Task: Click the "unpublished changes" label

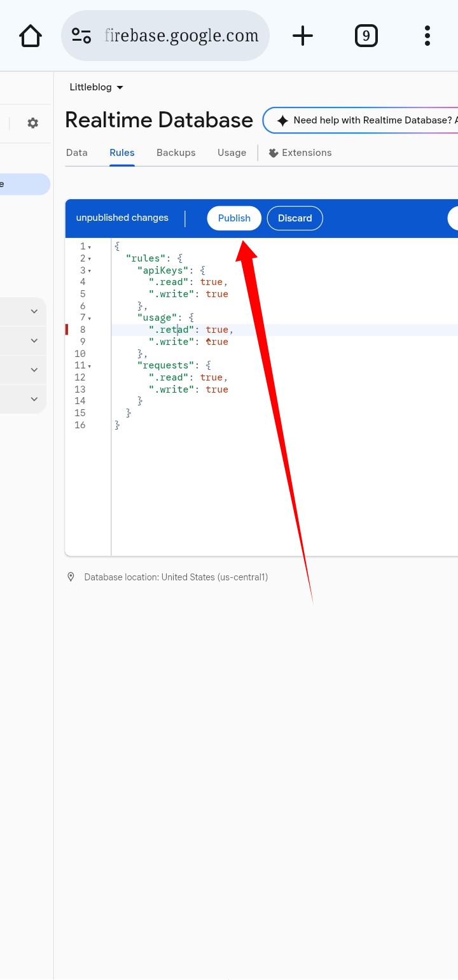Action: tap(122, 218)
